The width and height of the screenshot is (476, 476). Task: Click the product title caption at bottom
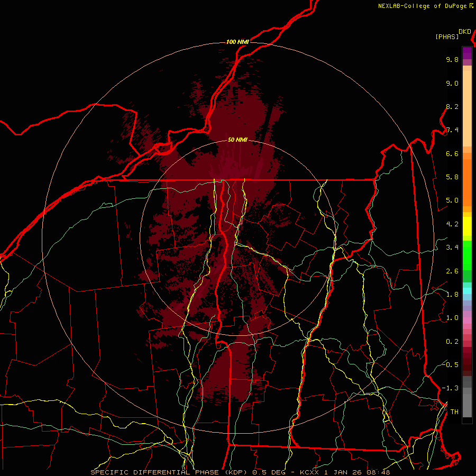pos(240,472)
